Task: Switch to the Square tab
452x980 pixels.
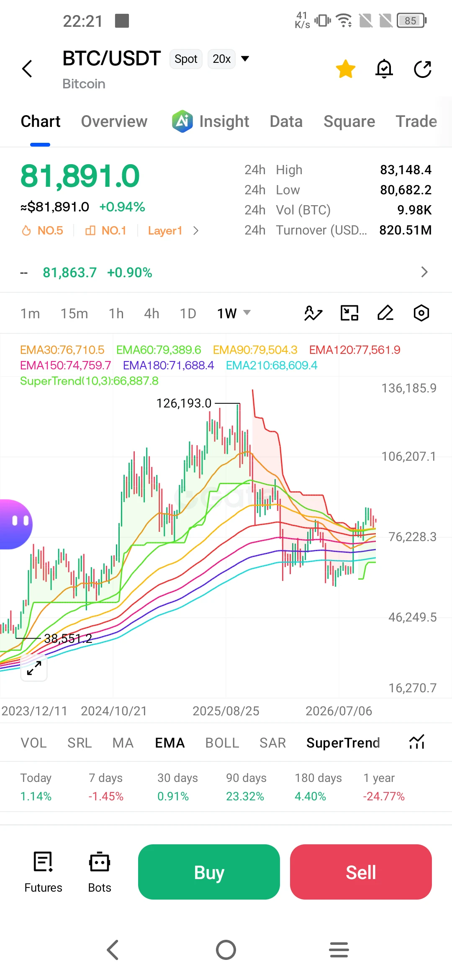Action: [x=349, y=121]
